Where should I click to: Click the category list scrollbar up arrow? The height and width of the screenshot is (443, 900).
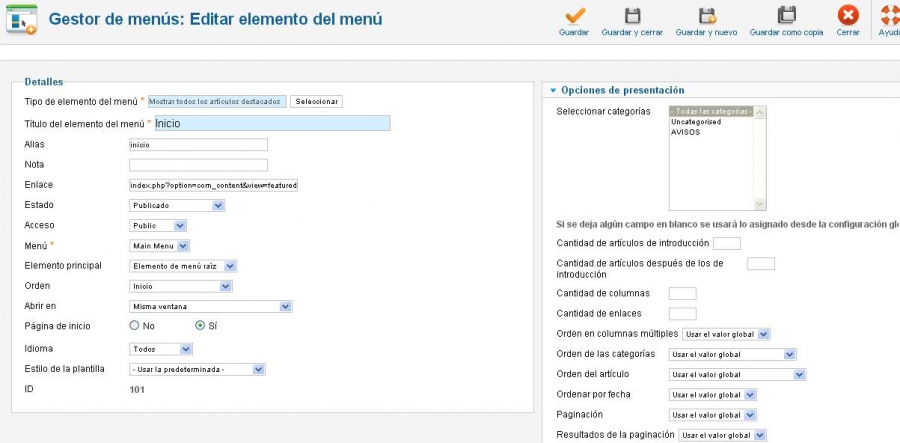point(760,112)
